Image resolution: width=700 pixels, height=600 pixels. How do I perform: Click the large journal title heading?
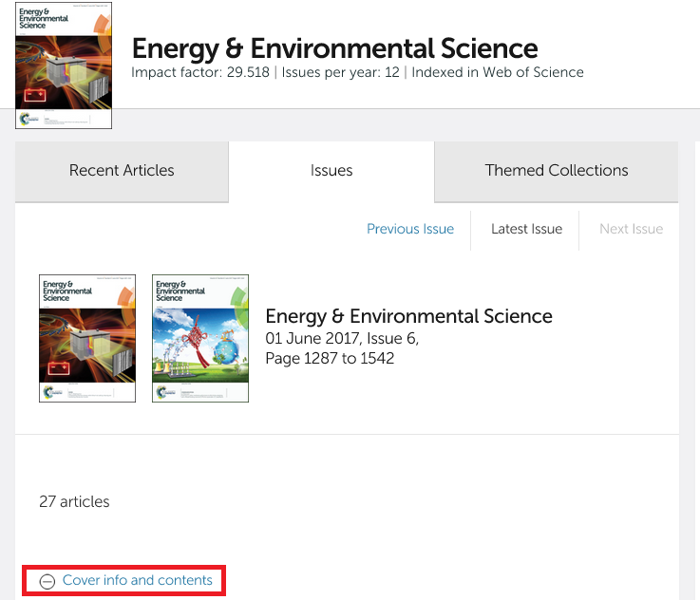coord(334,48)
